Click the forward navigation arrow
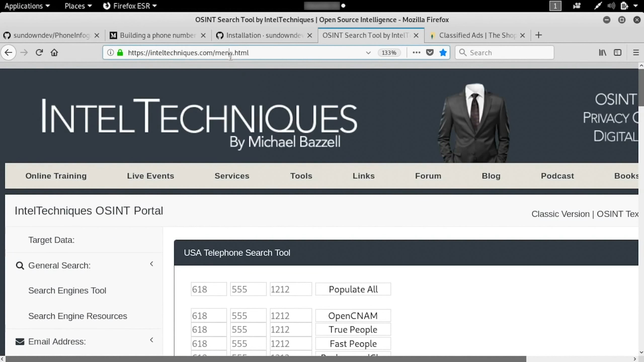Screen dimensions: 644x362 pyautogui.click(x=24, y=53)
